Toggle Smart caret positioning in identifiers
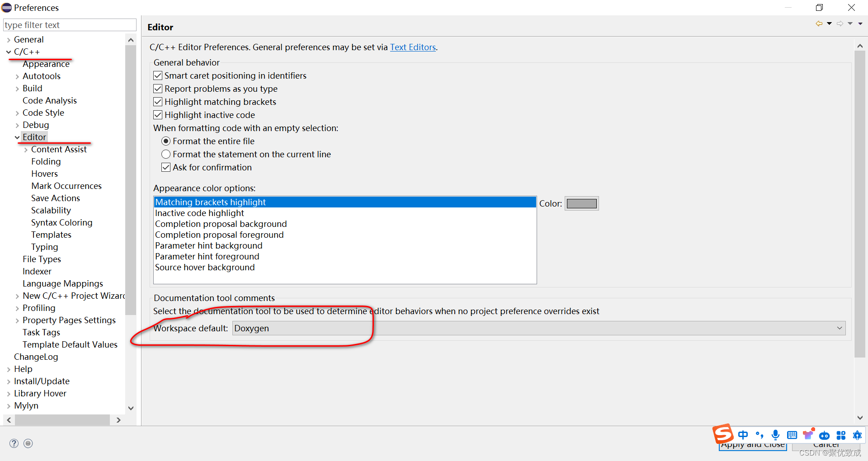 (x=158, y=75)
